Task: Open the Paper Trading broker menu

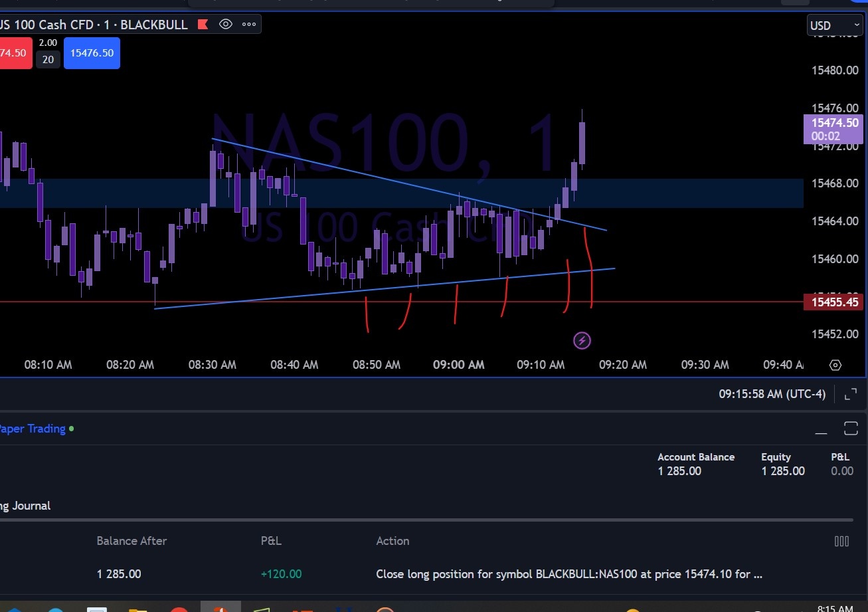Action: pyautogui.click(x=33, y=429)
